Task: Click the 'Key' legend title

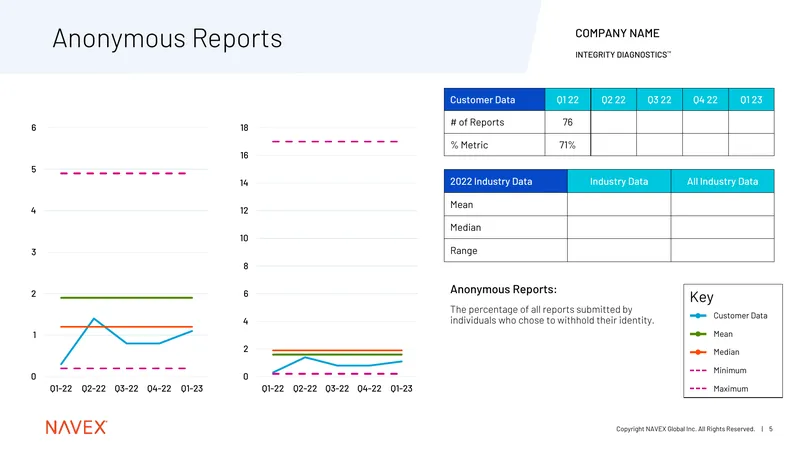Action: [702, 297]
